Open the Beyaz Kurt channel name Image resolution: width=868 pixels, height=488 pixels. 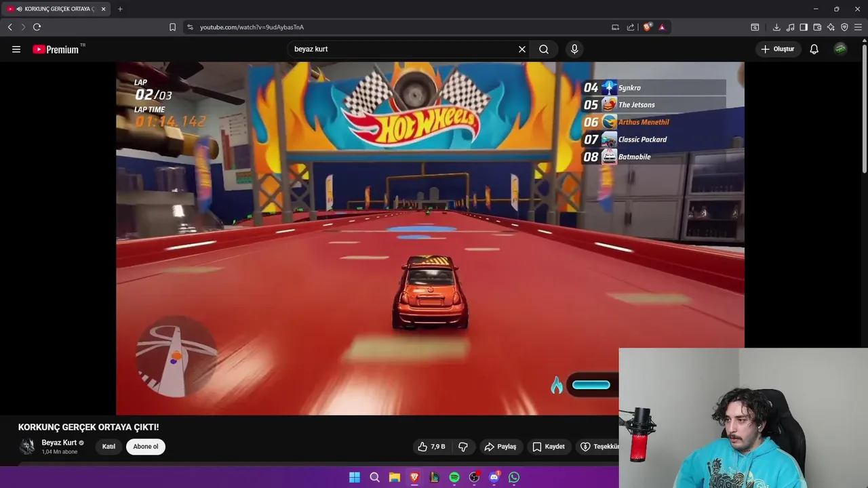pos(59,443)
